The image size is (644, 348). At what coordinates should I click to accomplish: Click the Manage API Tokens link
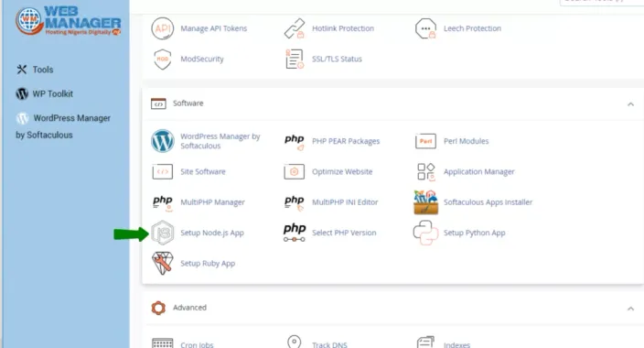pyautogui.click(x=213, y=28)
